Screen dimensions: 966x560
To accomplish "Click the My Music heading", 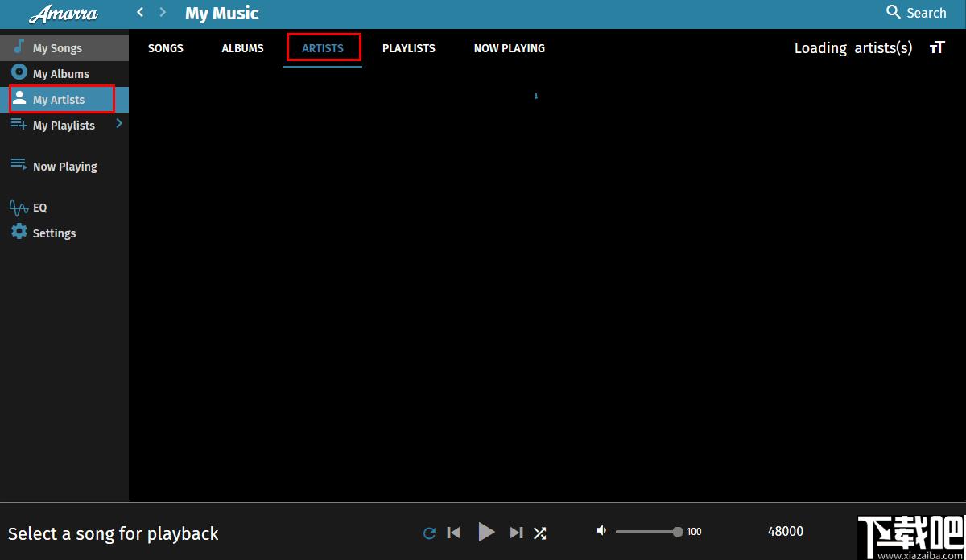I will tap(222, 14).
